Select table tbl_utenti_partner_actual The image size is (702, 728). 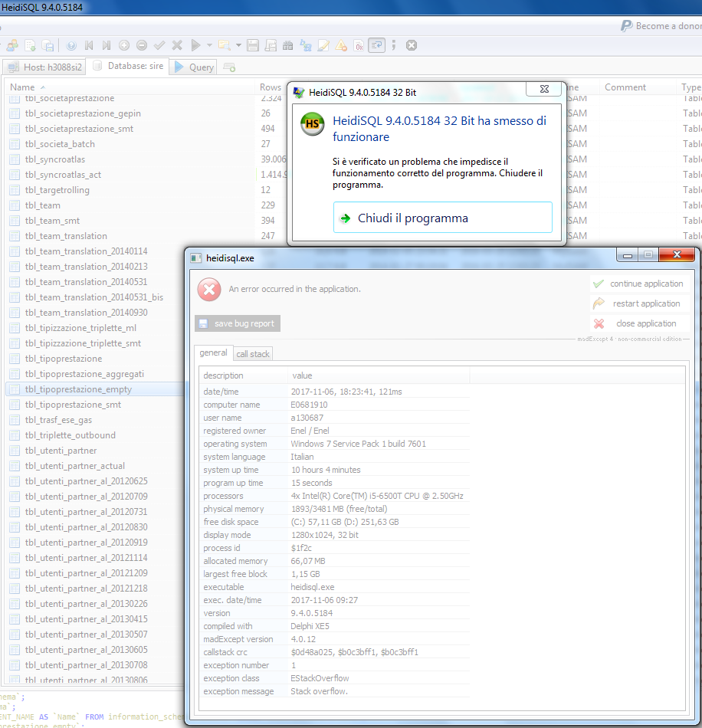pos(75,466)
